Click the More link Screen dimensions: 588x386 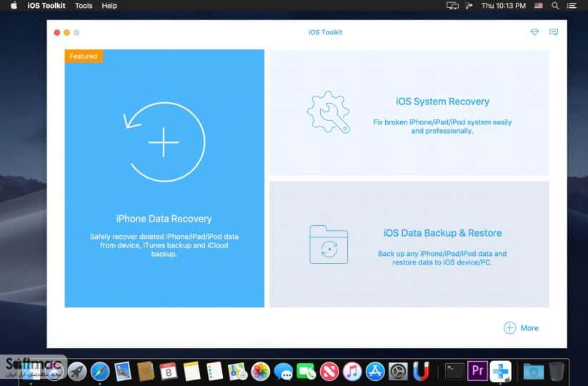(529, 328)
